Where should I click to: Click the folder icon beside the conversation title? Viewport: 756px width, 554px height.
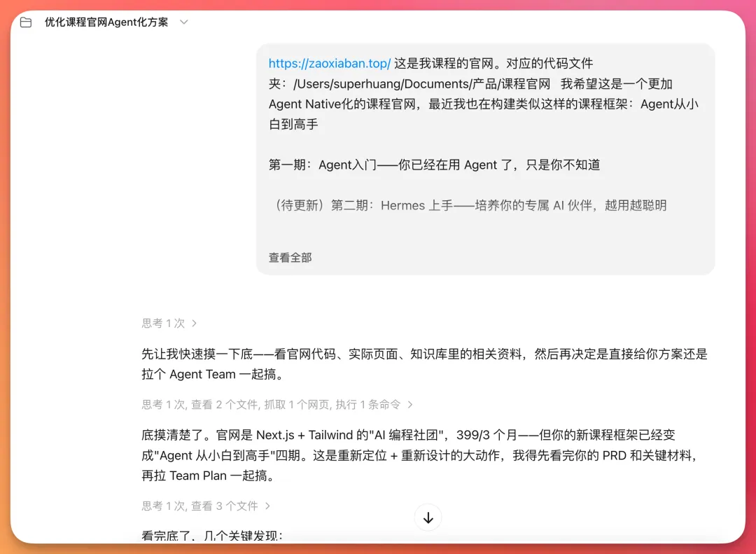(26, 22)
